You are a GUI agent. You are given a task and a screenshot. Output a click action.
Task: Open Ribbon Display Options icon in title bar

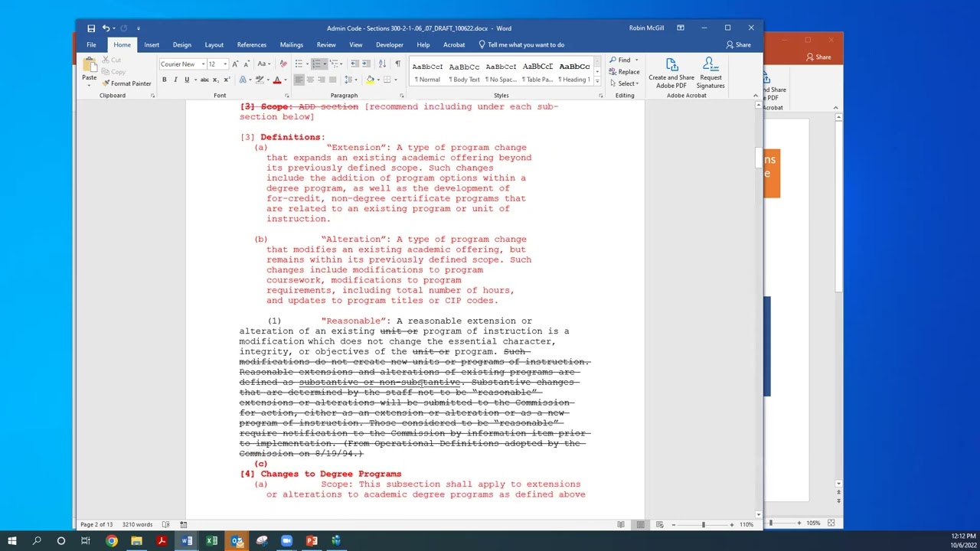(680, 28)
